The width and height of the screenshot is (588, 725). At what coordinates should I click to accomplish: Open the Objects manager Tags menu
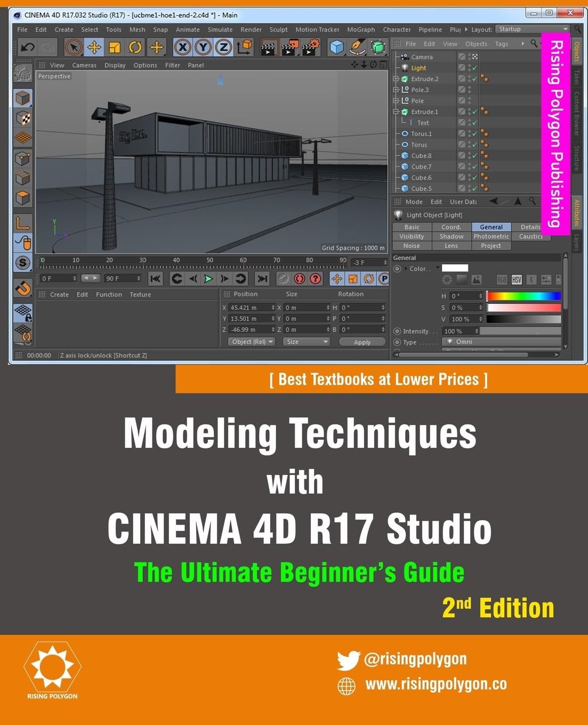[501, 44]
